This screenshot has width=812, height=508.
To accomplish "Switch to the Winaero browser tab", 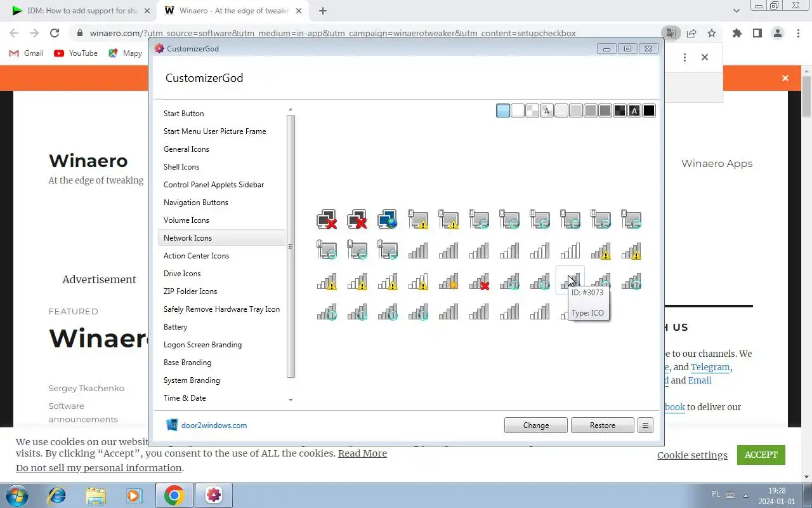I will [233, 11].
